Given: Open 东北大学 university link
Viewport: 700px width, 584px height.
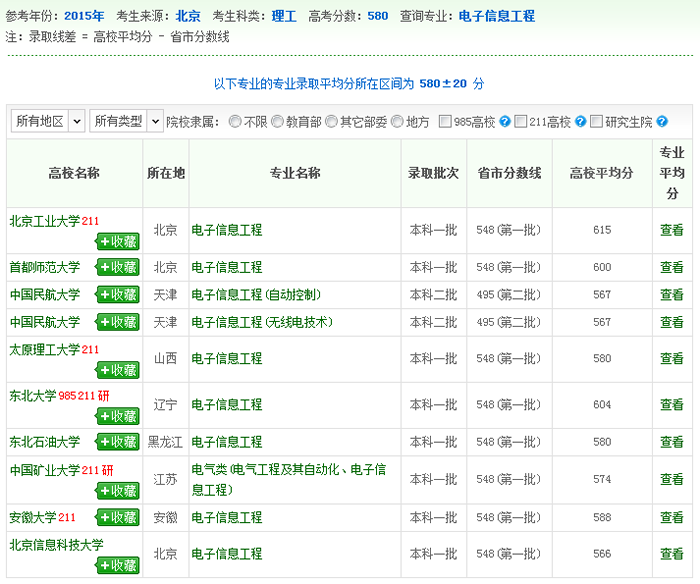Looking at the screenshot, I should [x=33, y=396].
